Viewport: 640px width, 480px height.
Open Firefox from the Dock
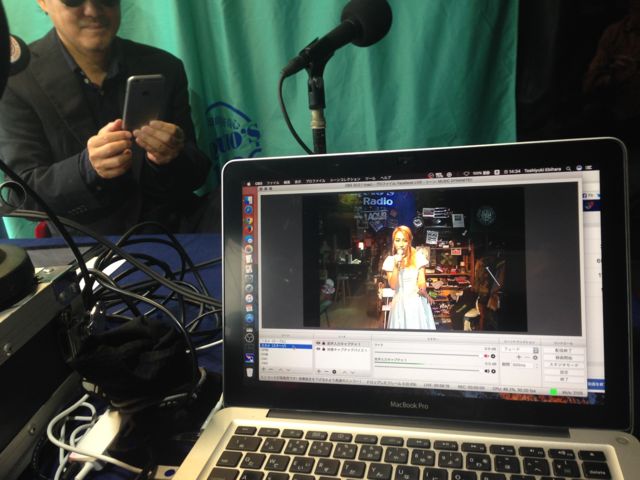pyautogui.click(x=249, y=229)
